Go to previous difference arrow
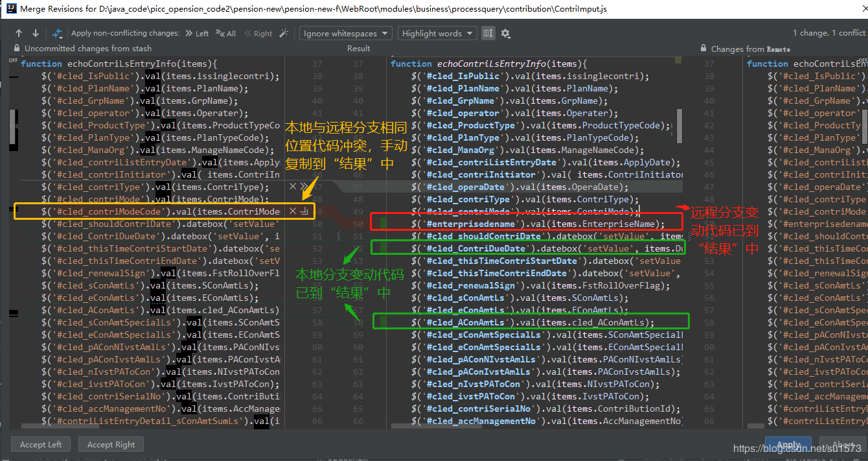The image size is (868, 461). pos(19,33)
